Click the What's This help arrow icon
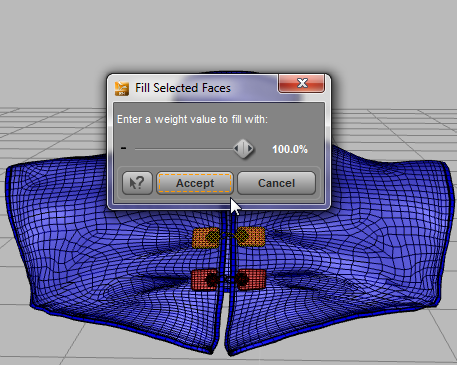The width and height of the screenshot is (457, 365). (137, 183)
